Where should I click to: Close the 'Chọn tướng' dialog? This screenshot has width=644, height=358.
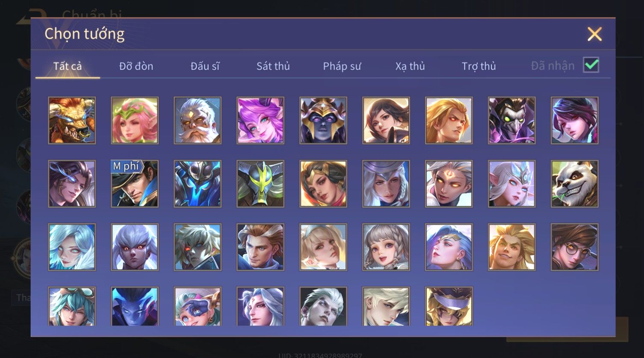pos(594,34)
